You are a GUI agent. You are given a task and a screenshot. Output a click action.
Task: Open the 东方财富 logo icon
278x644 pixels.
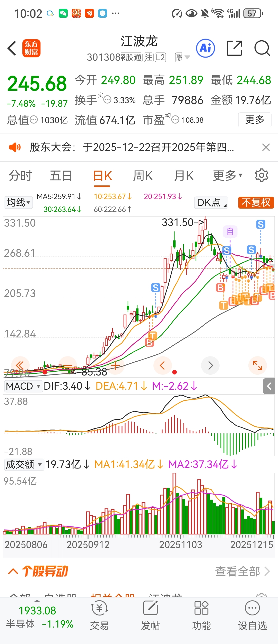coord(31,48)
